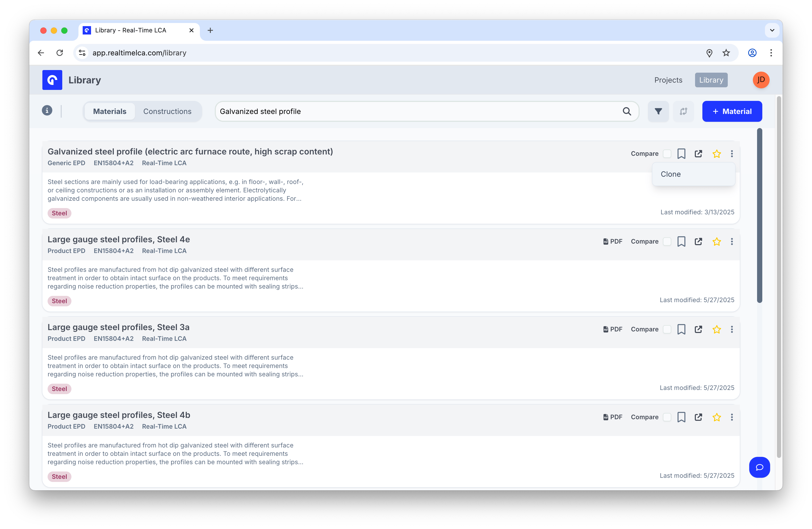Close the Library browser tab
Screen dimensions: 812x529
[191, 30]
